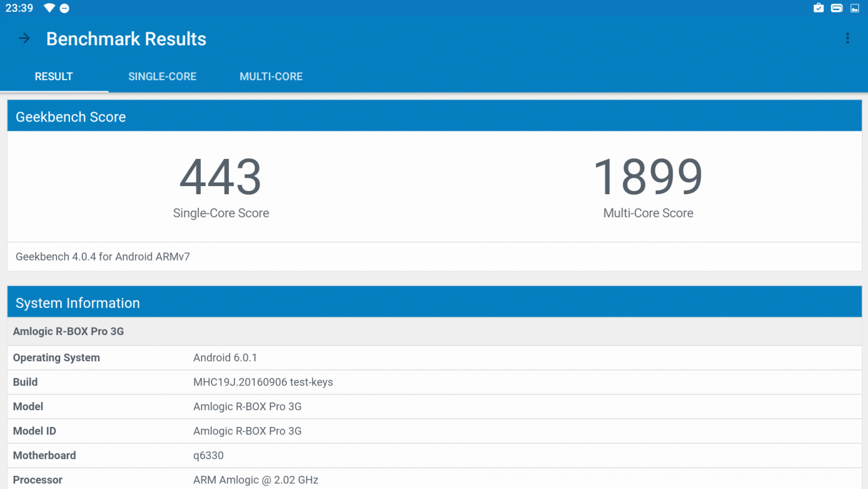Tap the back arrow beside Benchmark Results
The height and width of the screenshot is (489, 868).
tap(24, 38)
